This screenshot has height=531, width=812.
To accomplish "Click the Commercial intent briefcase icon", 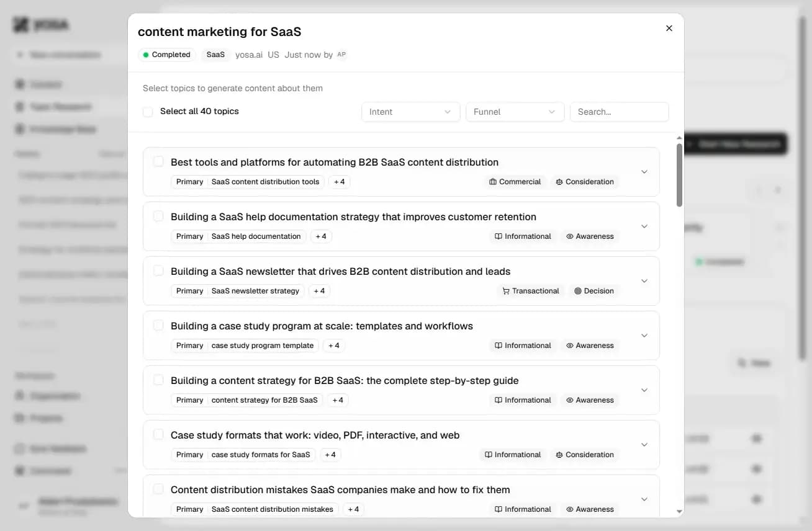I will (x=493, y=182).
